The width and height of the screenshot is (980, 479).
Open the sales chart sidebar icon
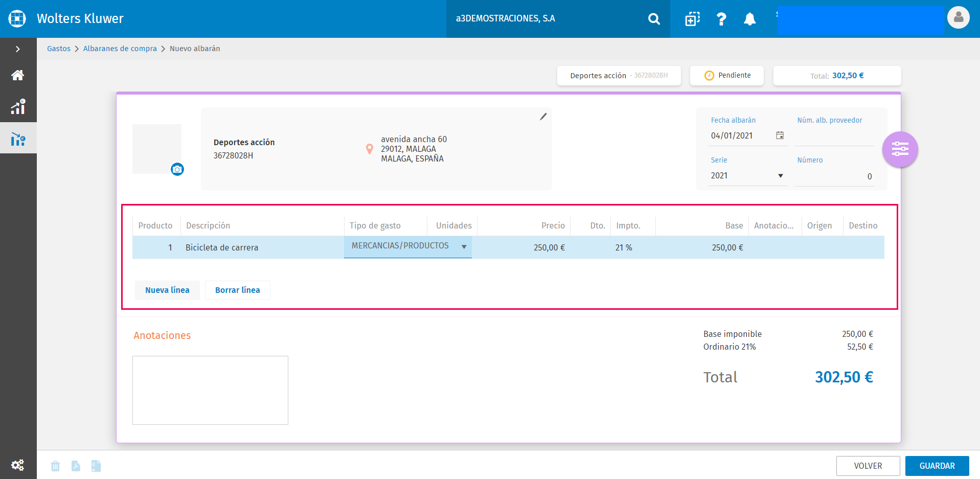18,106
